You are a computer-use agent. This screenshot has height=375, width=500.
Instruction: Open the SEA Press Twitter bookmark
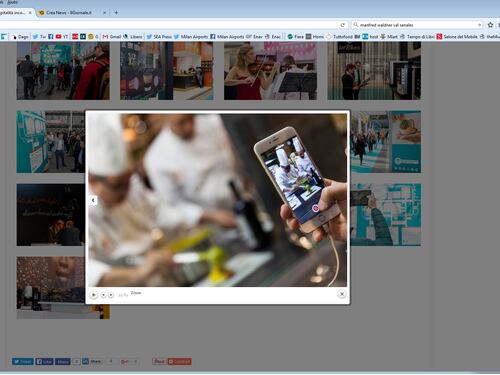click(159, 37)
